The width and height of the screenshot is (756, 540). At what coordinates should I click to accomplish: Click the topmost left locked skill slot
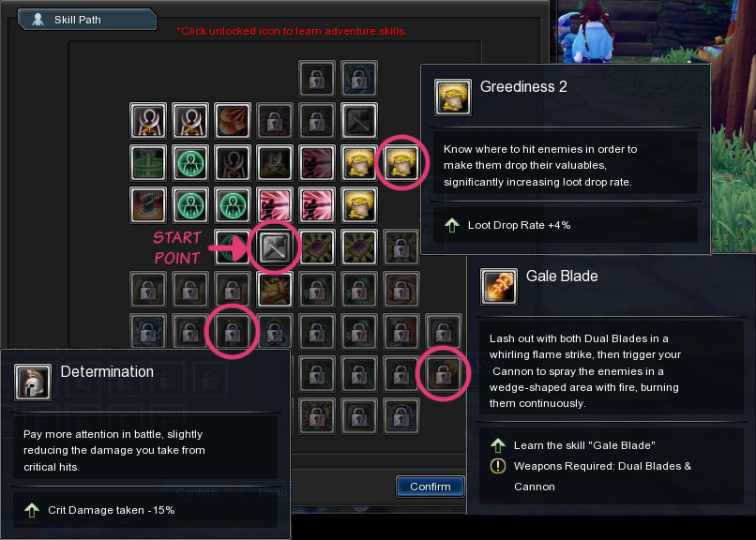(x=317, y=79)
